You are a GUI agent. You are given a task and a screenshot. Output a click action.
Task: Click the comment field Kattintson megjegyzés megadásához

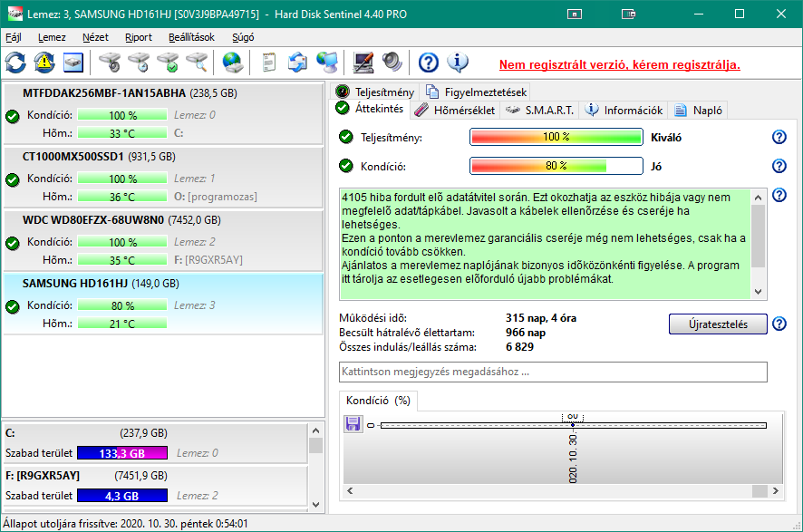[553, 372]
